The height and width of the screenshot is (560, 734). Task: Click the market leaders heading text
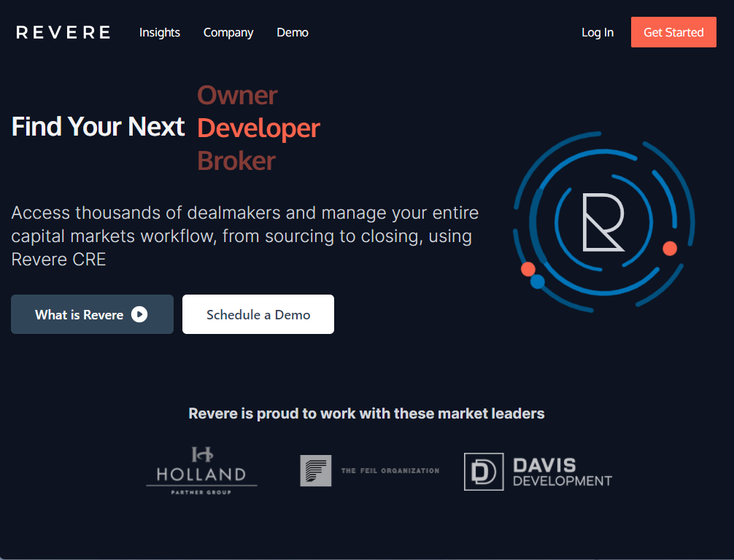pyautogui.click(x=367, y=413)
